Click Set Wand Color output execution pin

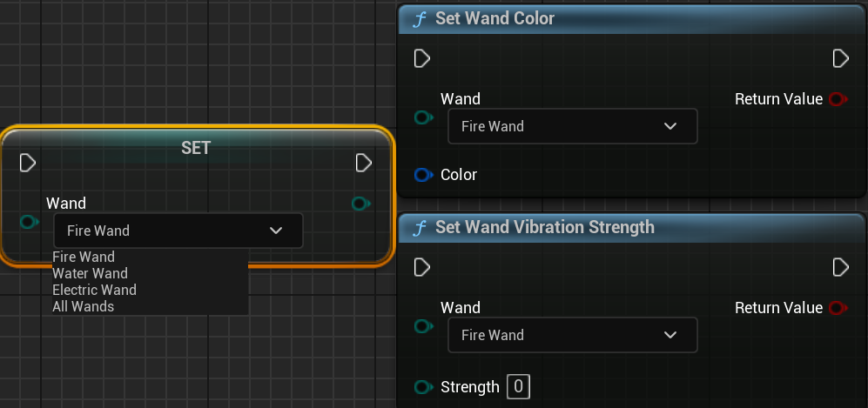coord(840,58)
